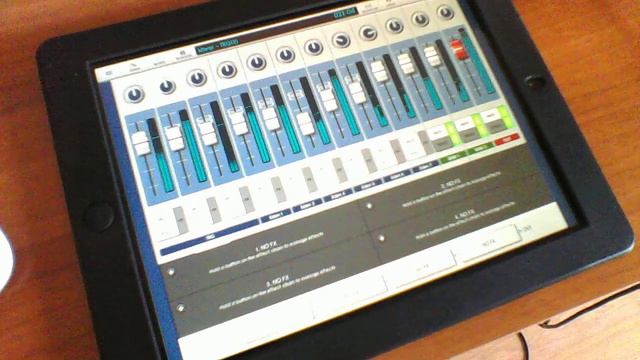Toggle the gray mute button under channel 4
640x360 pixels.
pos(278,189)
